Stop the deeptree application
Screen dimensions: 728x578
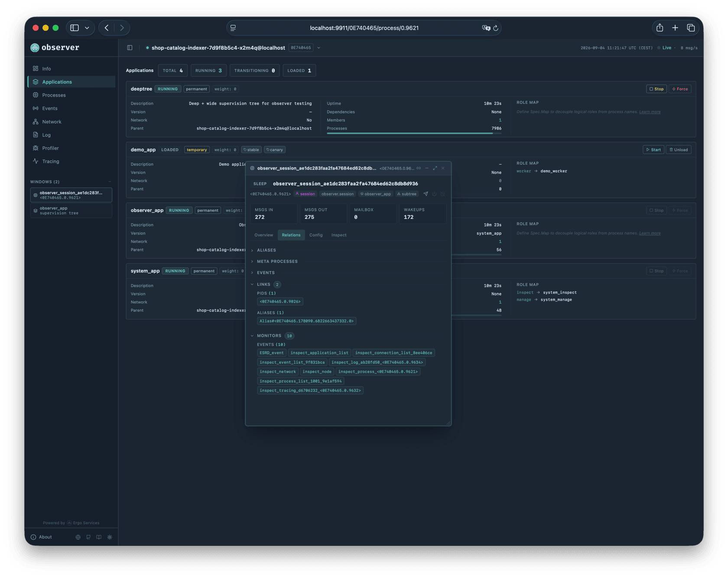click(x=656, y=89)
